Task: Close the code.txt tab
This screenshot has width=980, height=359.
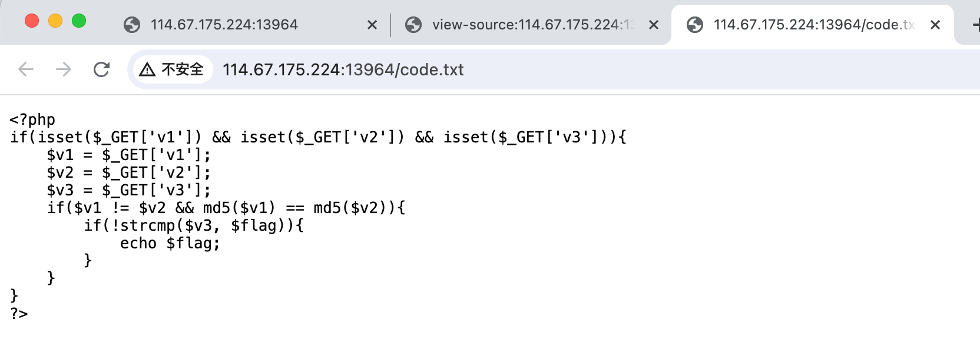Action: (x=935, y=25)
